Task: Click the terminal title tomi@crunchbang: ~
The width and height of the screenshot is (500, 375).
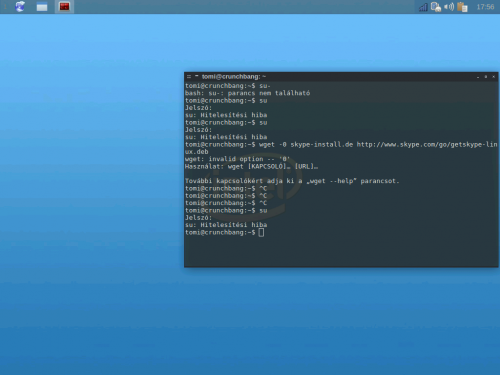Action: coord(234,77)
